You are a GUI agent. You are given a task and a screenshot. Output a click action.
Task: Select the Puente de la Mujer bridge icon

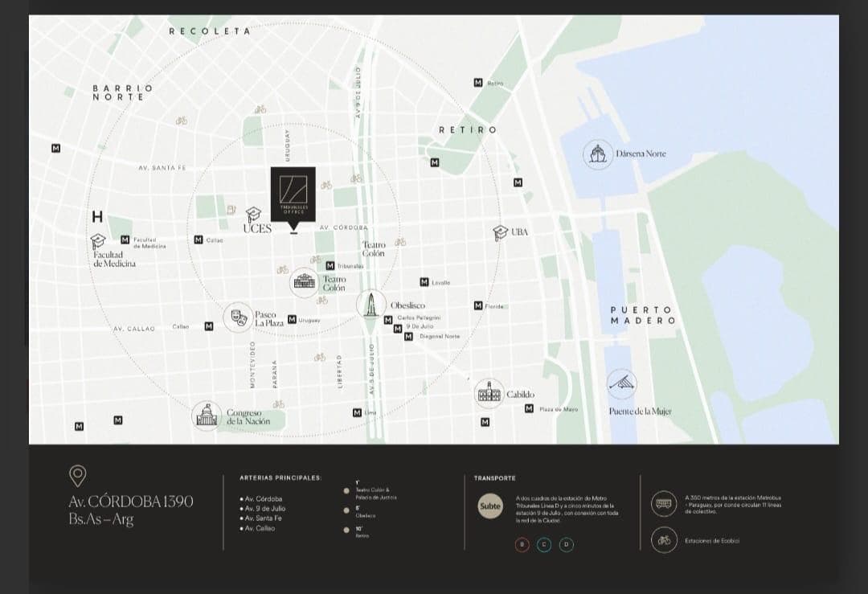pos(621,384)
